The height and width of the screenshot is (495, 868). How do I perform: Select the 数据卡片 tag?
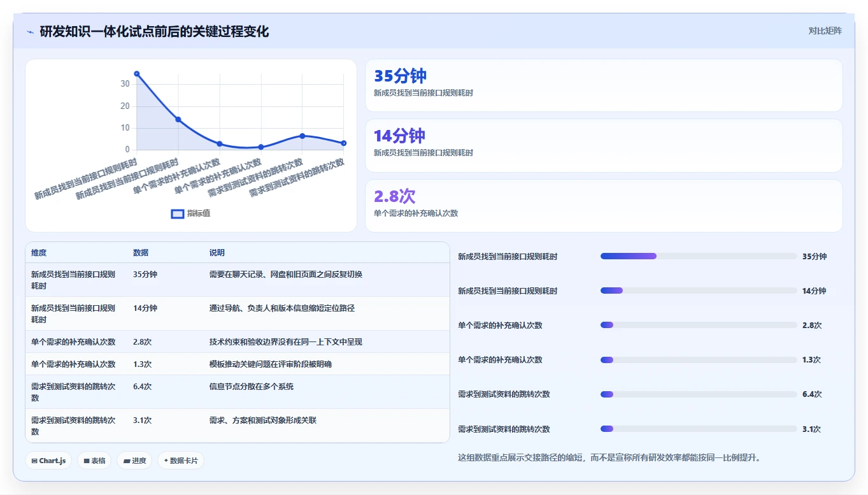(x=181, y=461)
